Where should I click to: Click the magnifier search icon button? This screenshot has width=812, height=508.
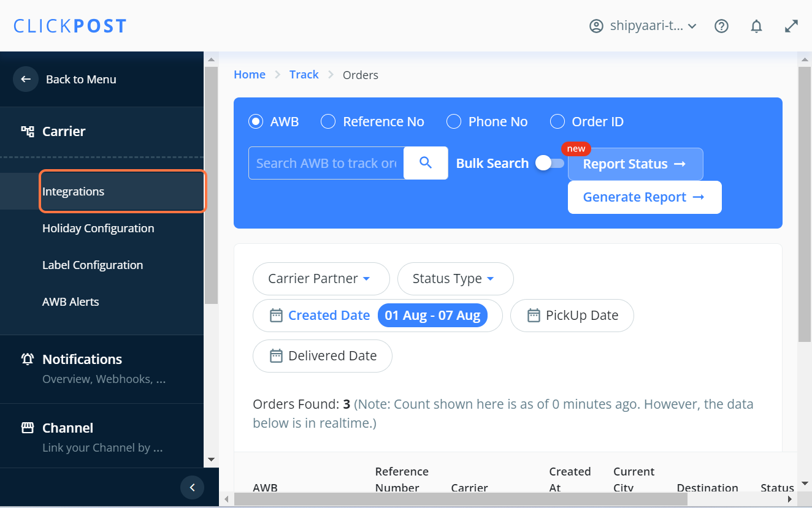pyautogui.click(x=426, y=163)
